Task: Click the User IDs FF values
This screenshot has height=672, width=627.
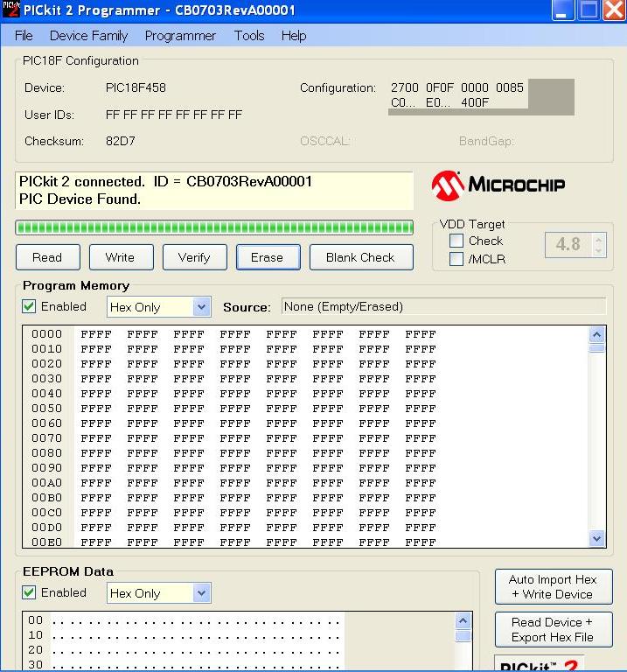Action: tap(174, 115)
